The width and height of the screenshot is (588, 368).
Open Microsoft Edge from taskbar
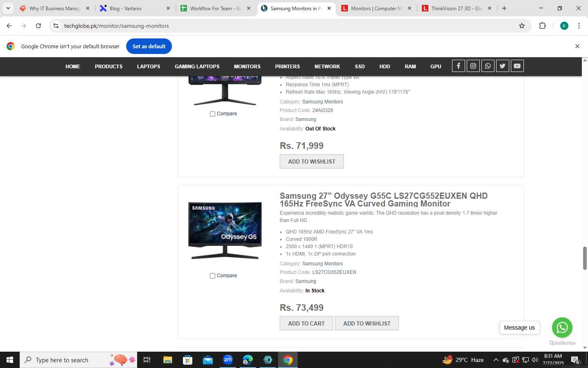click(248, 360)
